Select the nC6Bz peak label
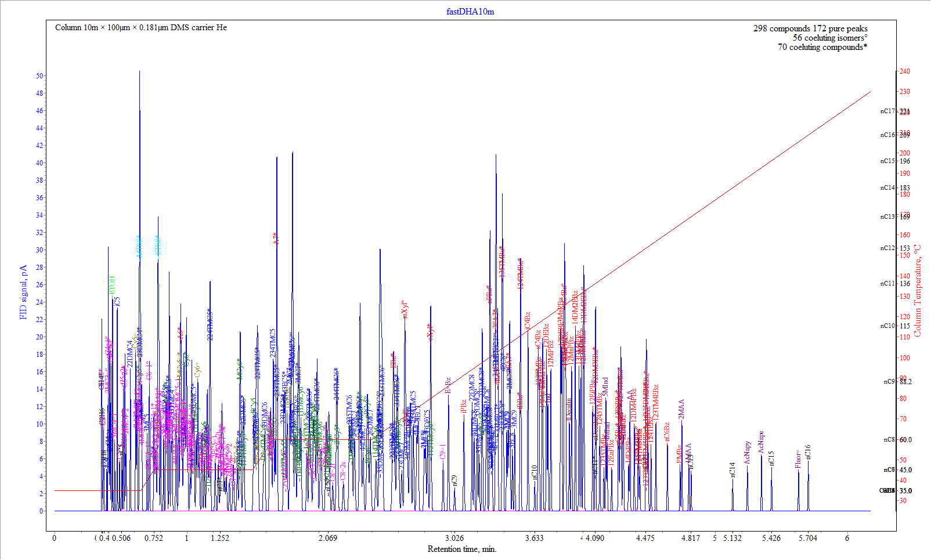This screenshot has height=560, width=931. tap(667, 432)
